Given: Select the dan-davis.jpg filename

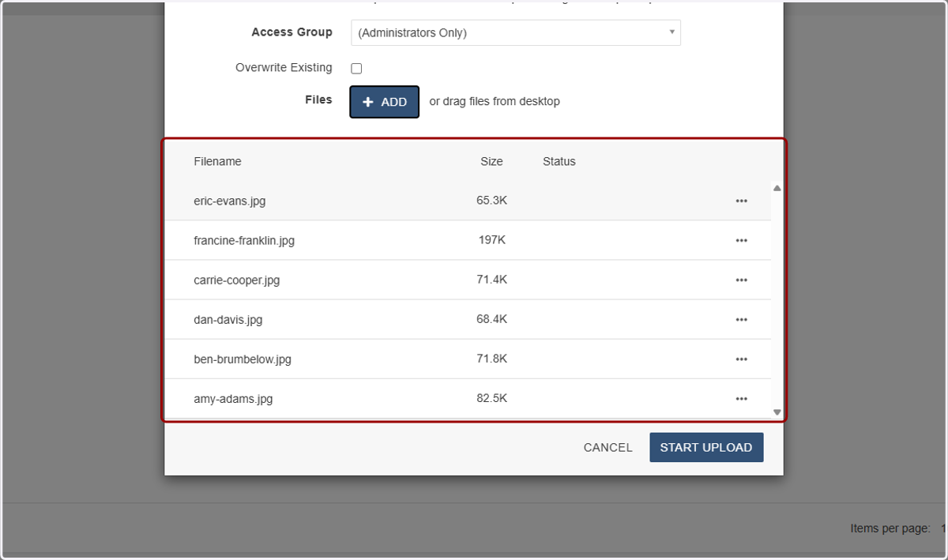Looking at the screenshot, I should (228, 319).
